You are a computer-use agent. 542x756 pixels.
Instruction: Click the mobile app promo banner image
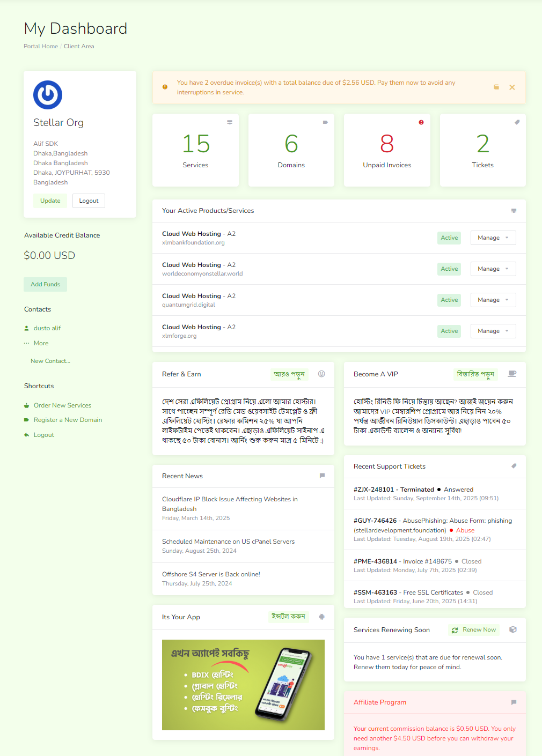click(x=243, y=685)
